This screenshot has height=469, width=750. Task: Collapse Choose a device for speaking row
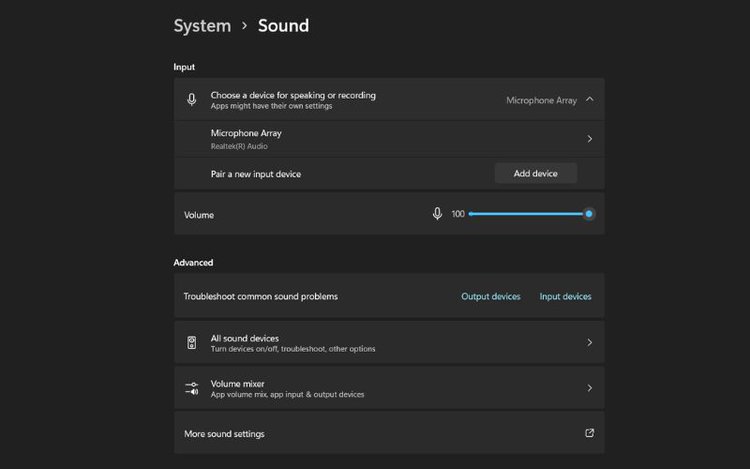tap(389, 99)
